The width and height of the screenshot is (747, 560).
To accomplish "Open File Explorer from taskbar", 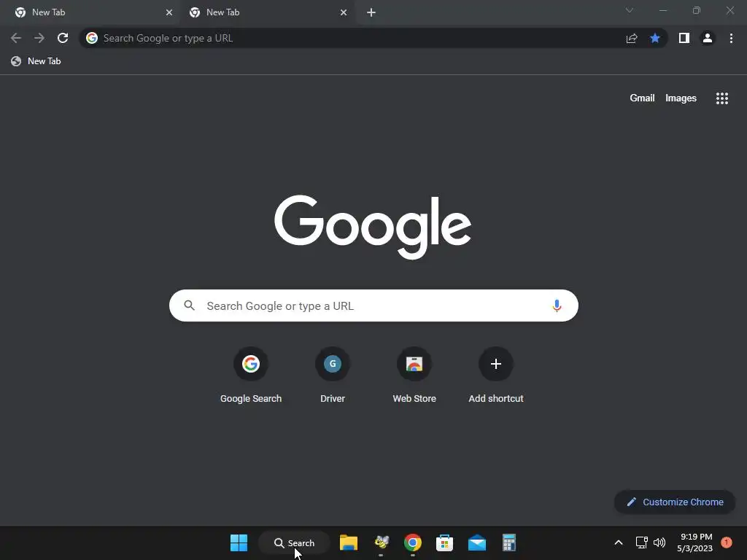I will (349, 542).
